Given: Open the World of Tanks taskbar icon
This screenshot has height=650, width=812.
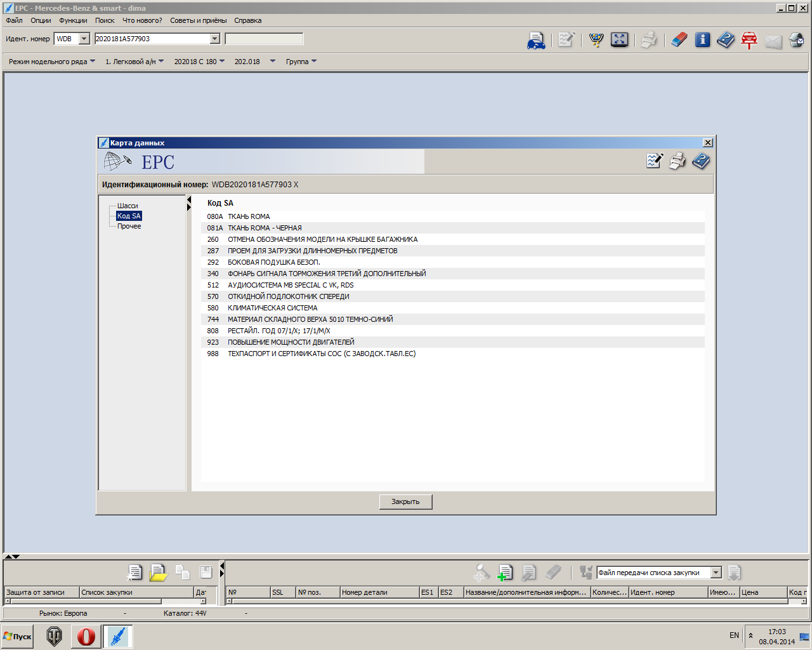Looking at the screenshot, I should coord(55,636).
